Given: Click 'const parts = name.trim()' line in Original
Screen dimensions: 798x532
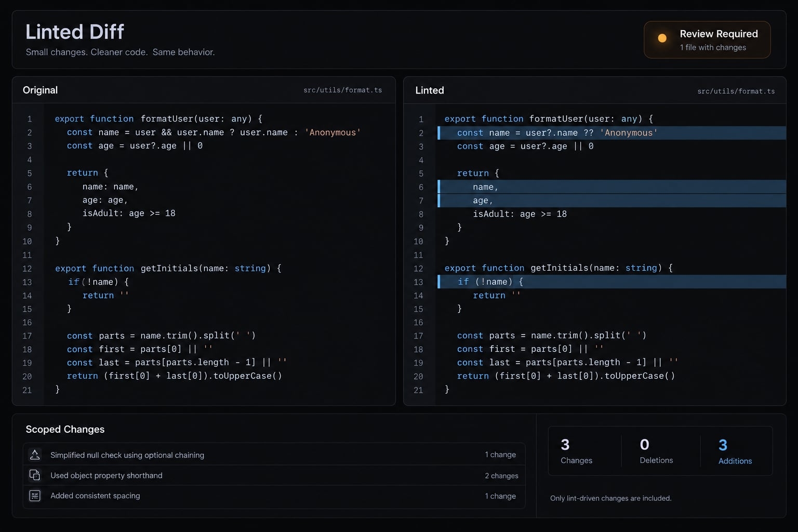Looking at the screenshot, I should 161,336.
